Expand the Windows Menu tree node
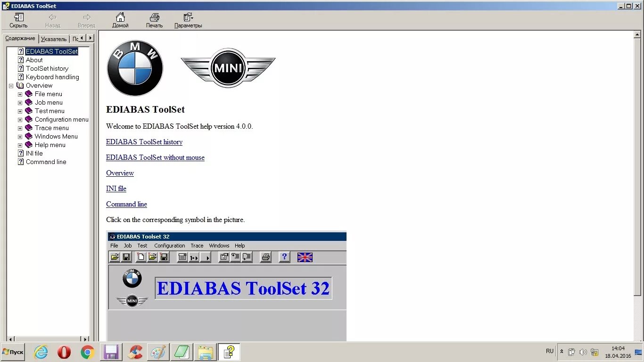Screen dimensions: 644x362 tap(20, 137)
